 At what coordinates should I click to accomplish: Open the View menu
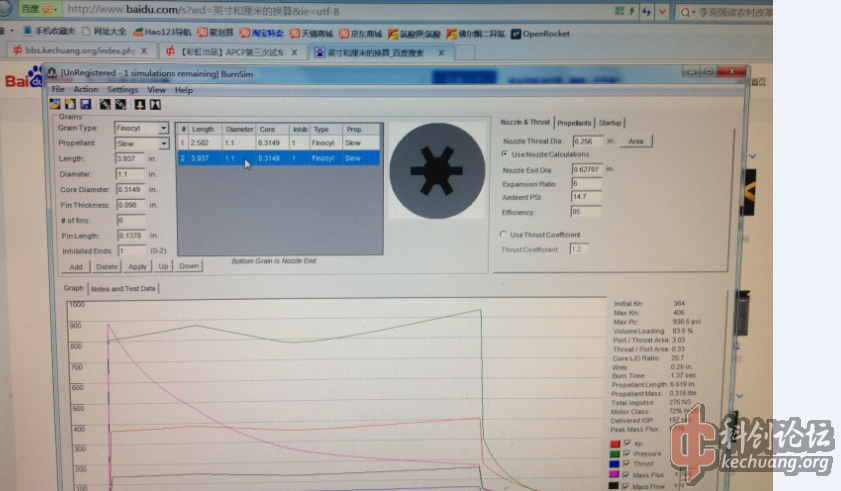tap(156, 90)
